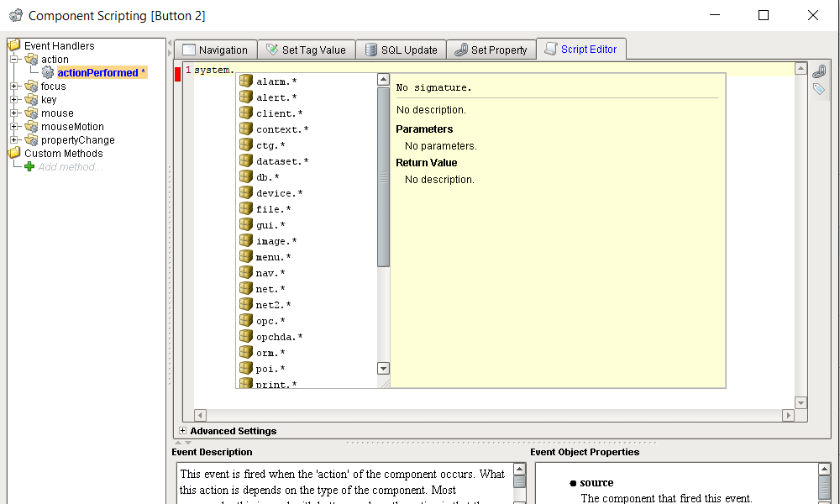The width and height of the screenshot is (840, 504).
Task: Switch to the Set Tag Value tab
Action: click(307, 50)
